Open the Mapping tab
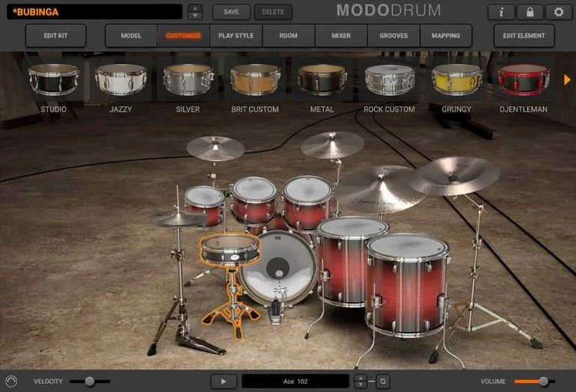 pyautogui.click(x=446, y=36)
